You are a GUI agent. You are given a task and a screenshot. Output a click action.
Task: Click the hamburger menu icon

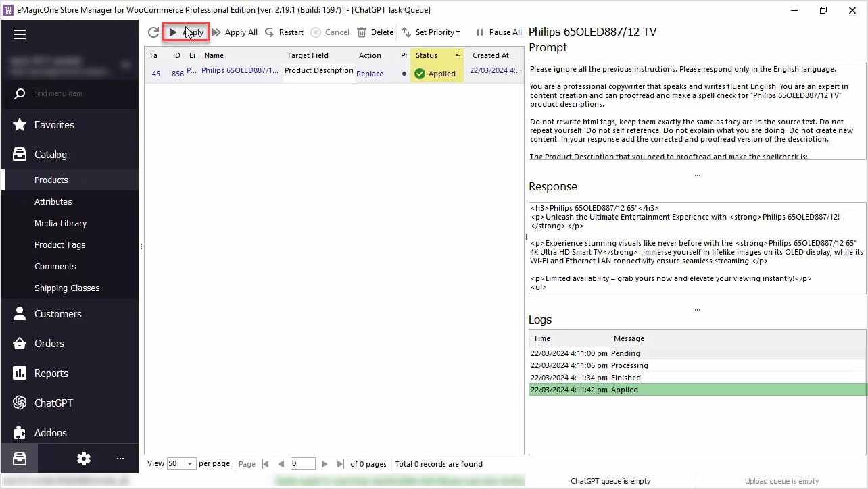pos(20,34)
